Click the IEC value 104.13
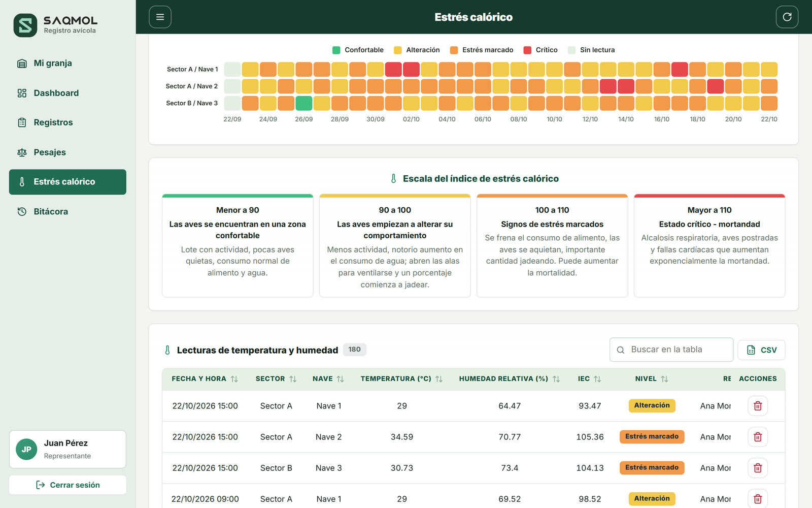812x508 pixels. [590, 468]
